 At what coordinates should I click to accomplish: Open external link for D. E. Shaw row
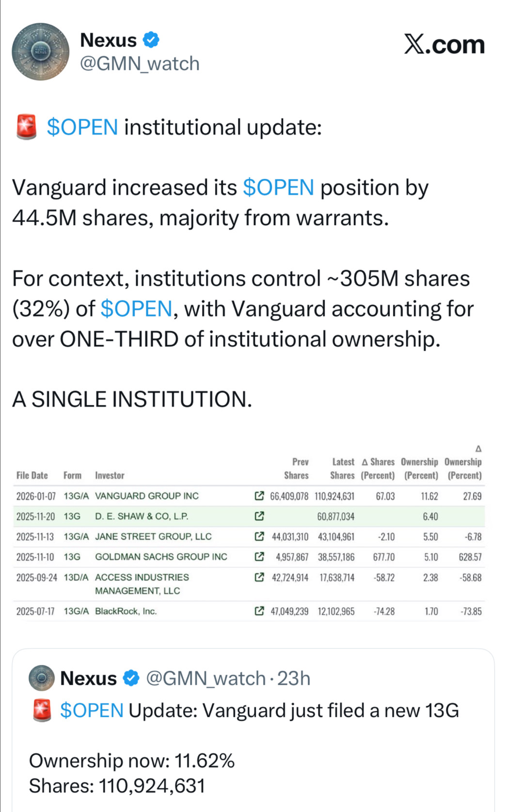pyautogui.click(x=259, y=516)
